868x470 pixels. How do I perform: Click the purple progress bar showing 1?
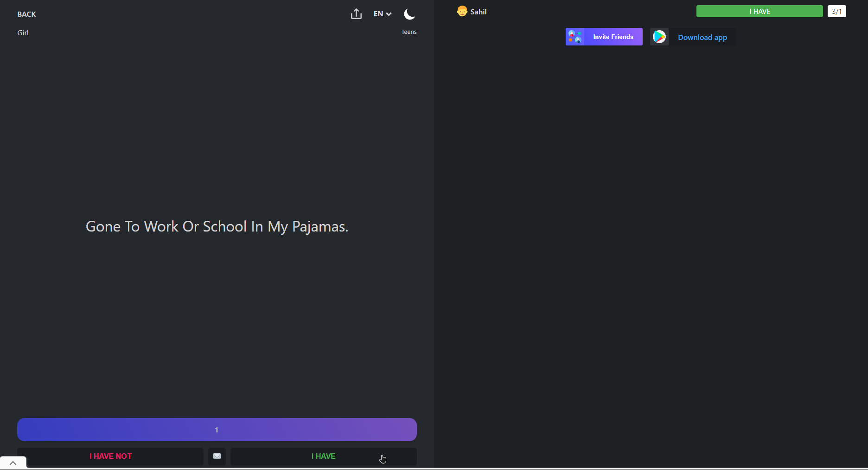click(x=217, y=430)
